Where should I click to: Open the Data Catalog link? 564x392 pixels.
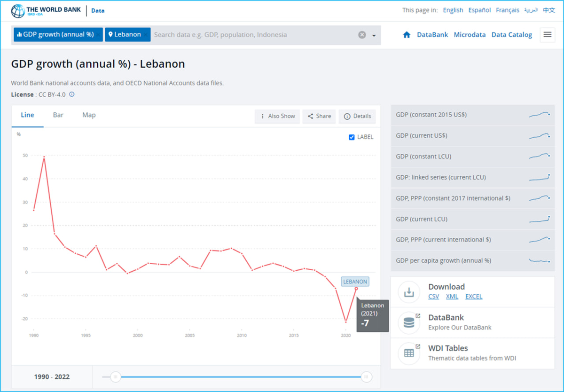(512, 35)
